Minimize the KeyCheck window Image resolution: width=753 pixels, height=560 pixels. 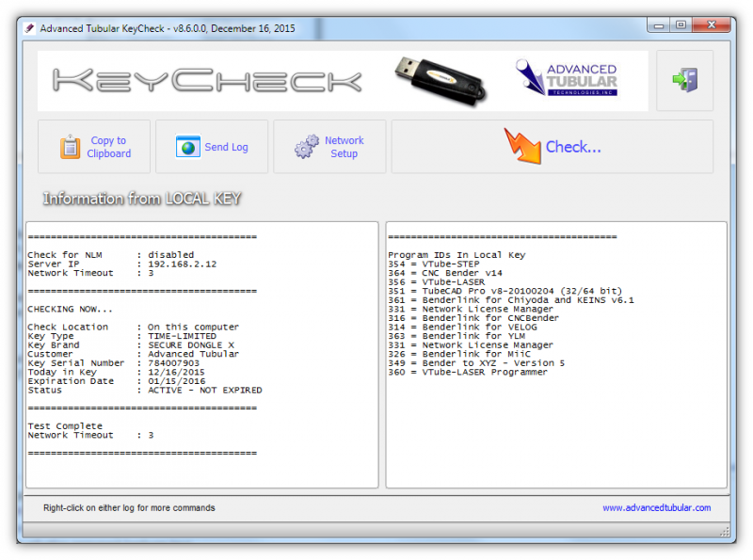[659, 25]
